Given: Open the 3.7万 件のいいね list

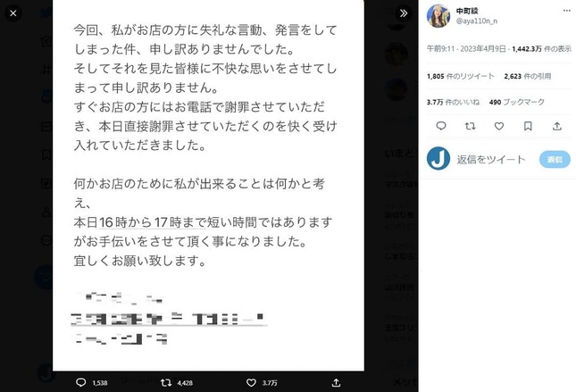Looking at the screenshot, I should click(x=453, y=102).
